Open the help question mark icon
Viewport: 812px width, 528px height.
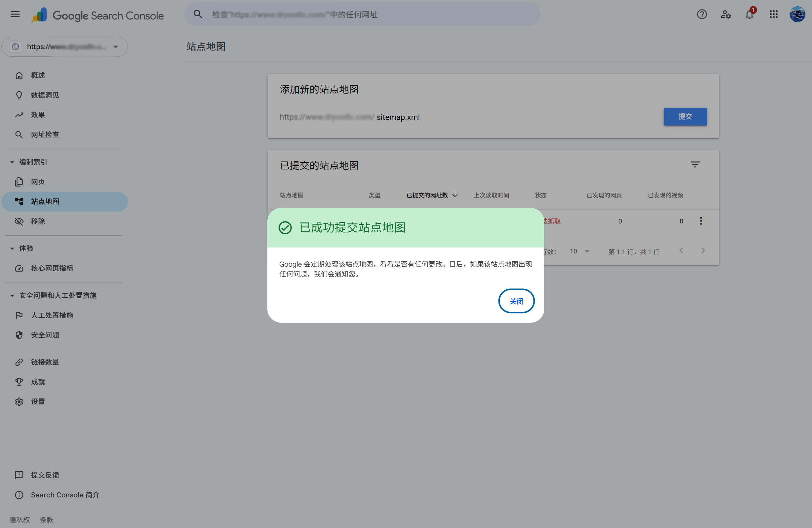[x=702, y=14]
